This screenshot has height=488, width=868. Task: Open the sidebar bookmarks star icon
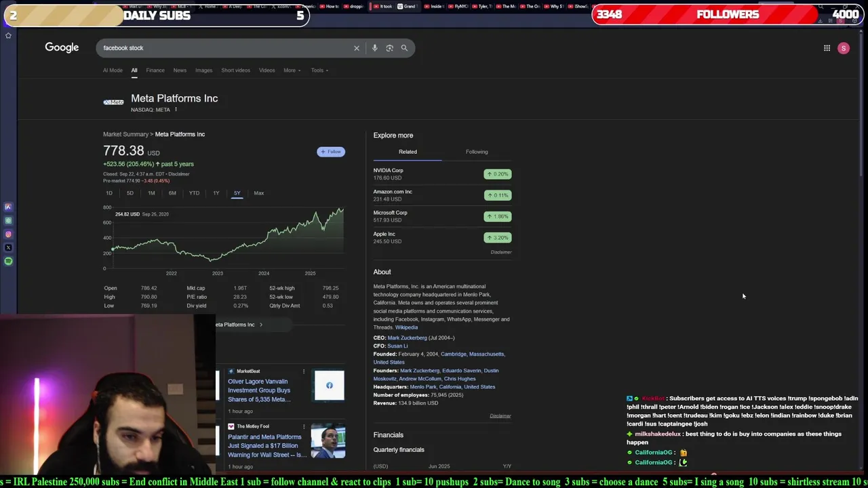[x=8, y=35]
